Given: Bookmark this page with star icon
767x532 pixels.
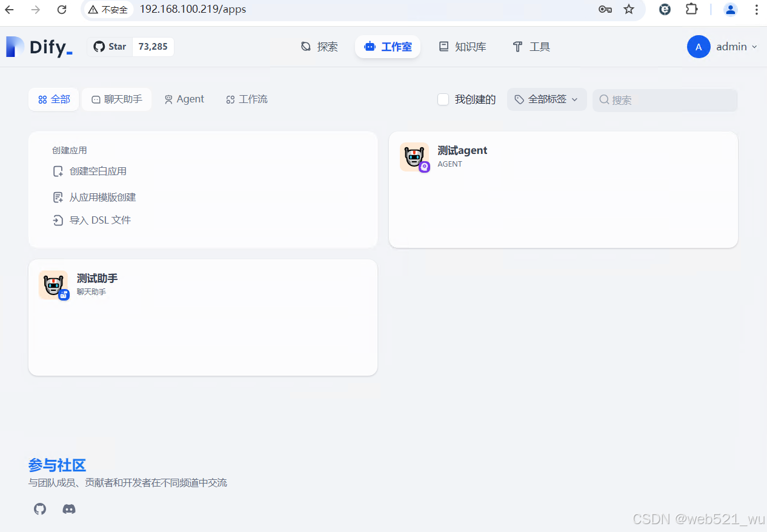Looking at the screenshot, I should (x=629, y=10).
